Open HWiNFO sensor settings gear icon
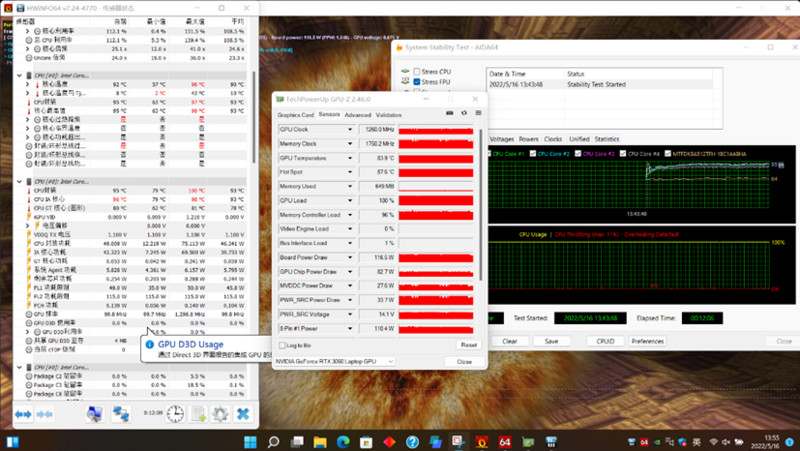This screenshot has width=800, height=451. pos(220,414)
